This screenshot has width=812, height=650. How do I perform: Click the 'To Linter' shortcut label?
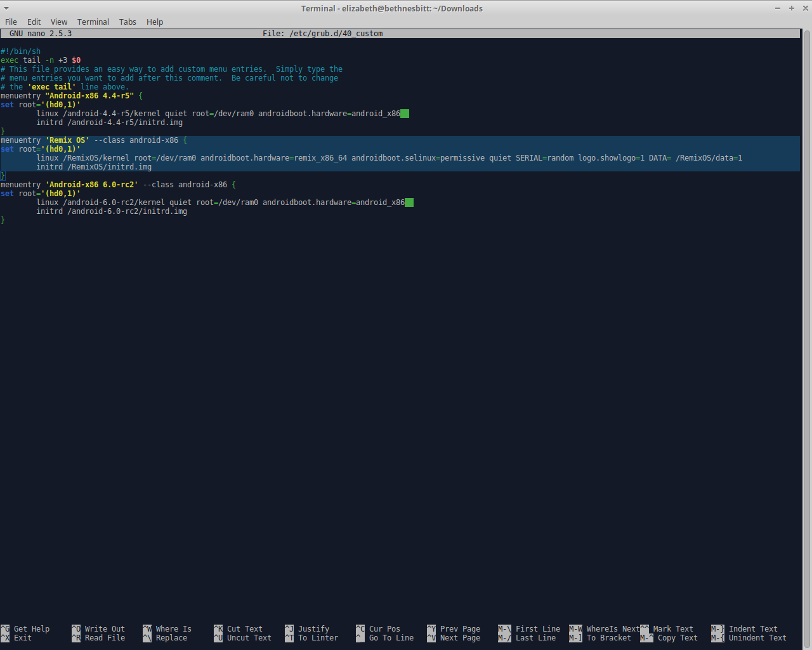(318, 638)
